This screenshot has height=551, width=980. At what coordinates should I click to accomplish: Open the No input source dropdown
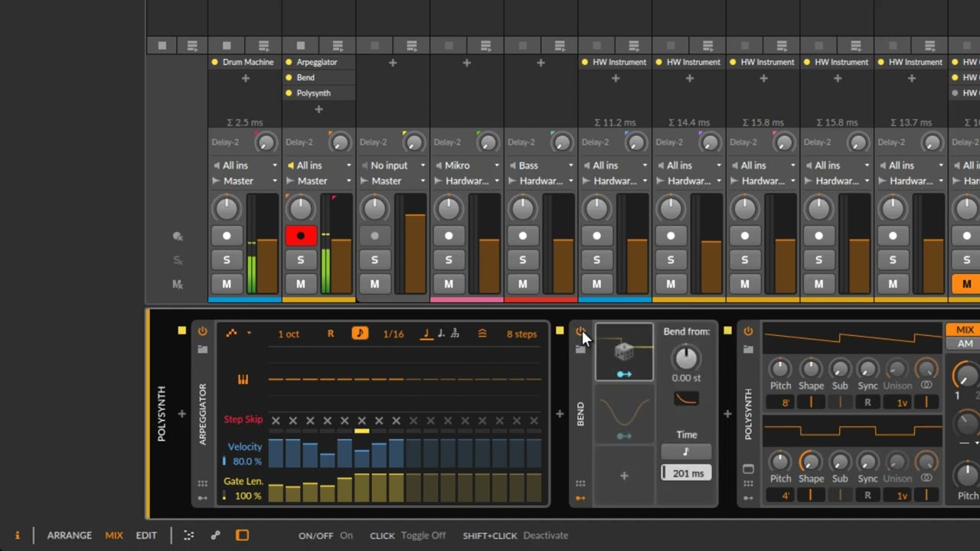(x=393, y=165)
